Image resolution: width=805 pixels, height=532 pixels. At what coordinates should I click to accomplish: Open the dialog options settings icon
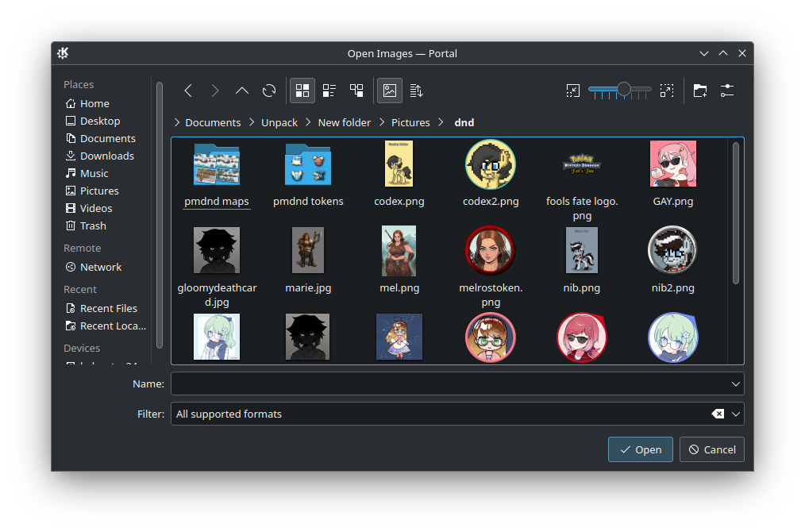(727, 91)
